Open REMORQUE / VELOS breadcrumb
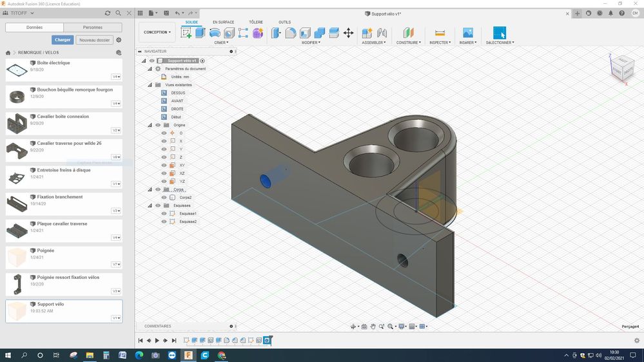The image size is (644, 362). pyautogui.click(x=38, y=53)
